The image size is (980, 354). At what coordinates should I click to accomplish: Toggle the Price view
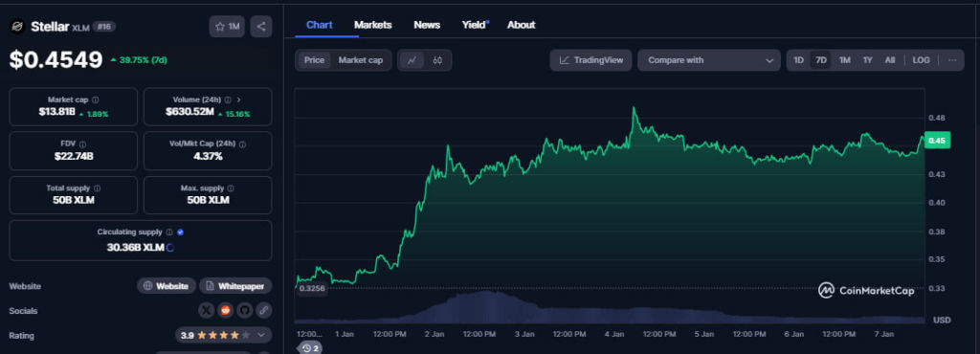[x=314, y=60]
